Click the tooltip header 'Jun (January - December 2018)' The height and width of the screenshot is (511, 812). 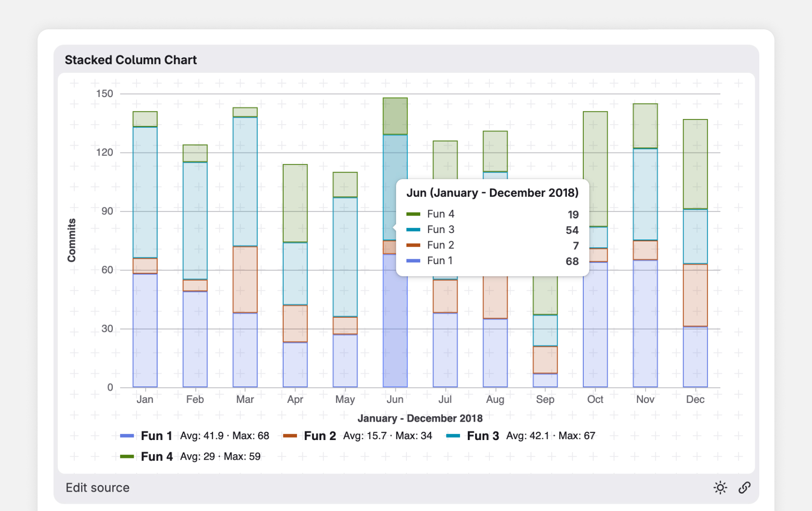(492, 193)
